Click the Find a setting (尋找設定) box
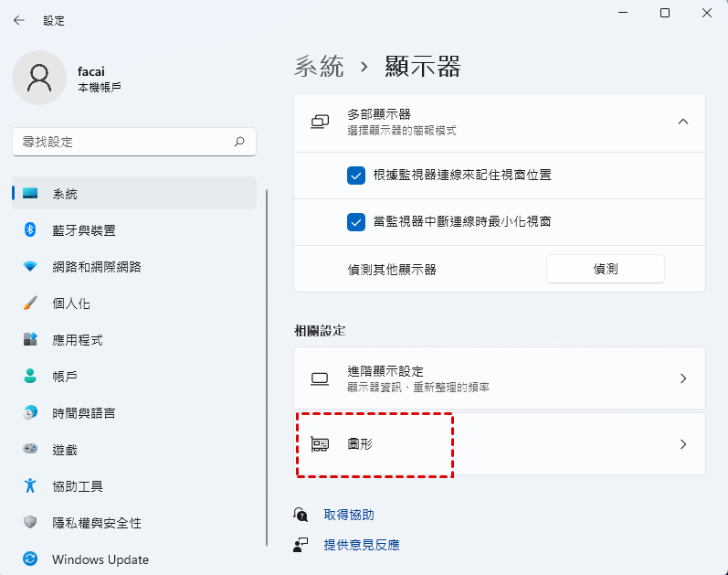 tap(123, 142)
